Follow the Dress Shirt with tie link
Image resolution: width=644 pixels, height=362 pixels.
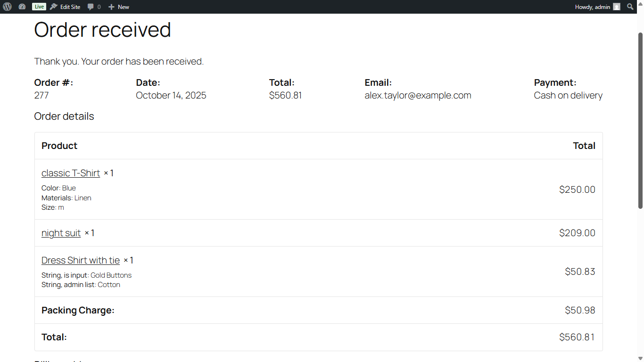pos(81,260)
